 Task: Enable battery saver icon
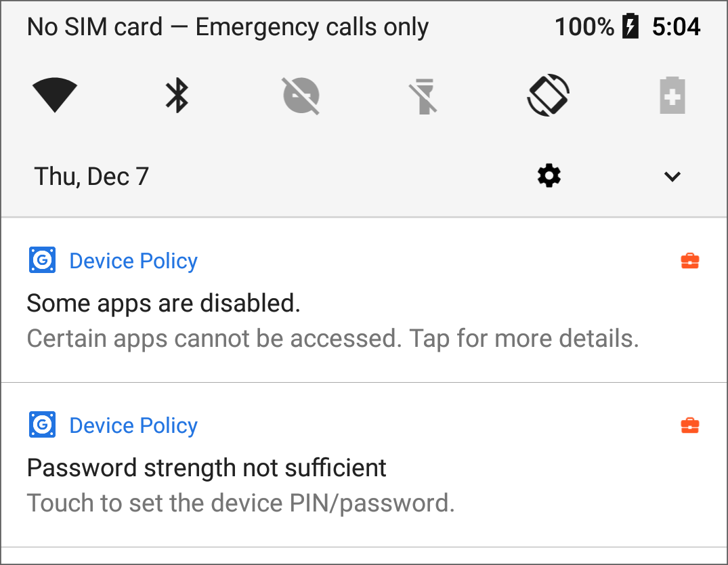(672, 95)
